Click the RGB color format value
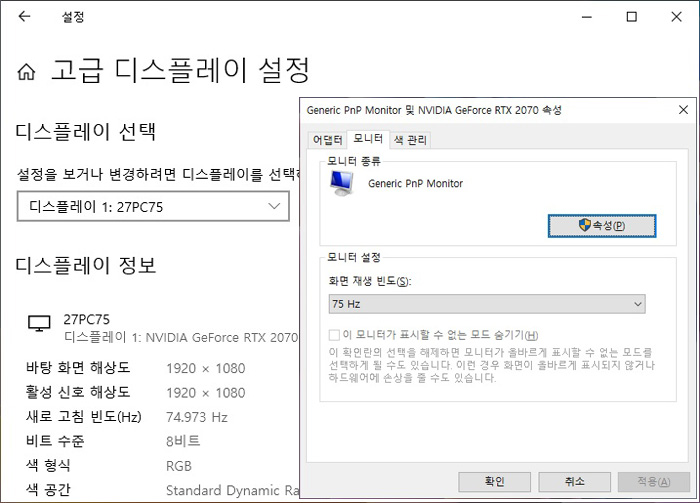Image resolution: width=700 pixels, height=503 pixels. pyautogui.click(x=179, y=466)
